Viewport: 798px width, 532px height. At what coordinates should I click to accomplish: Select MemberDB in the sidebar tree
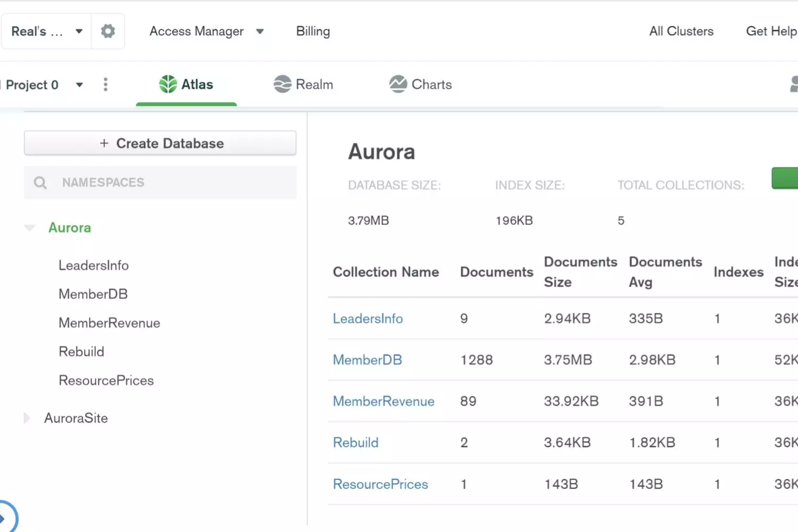[x=93, y=294]
